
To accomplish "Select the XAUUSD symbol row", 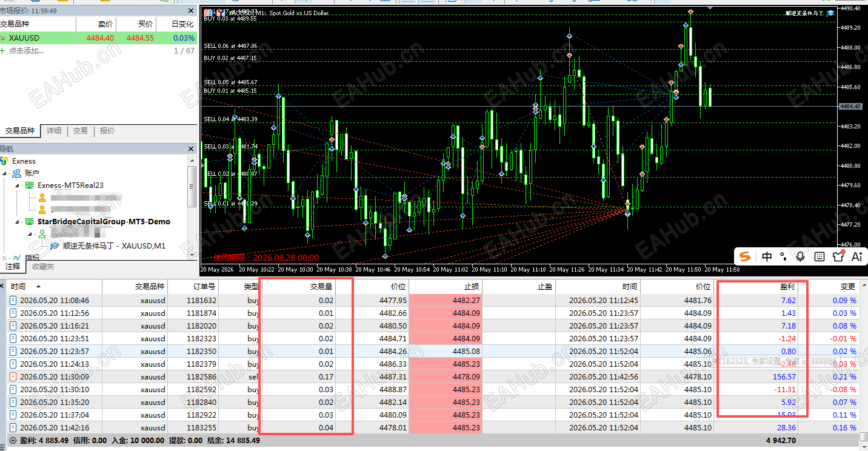I will (99, 38).
